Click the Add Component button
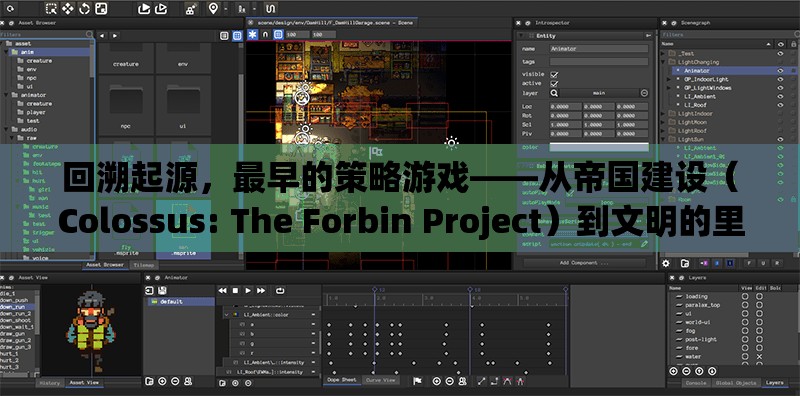800x396 pixels. 584,263
